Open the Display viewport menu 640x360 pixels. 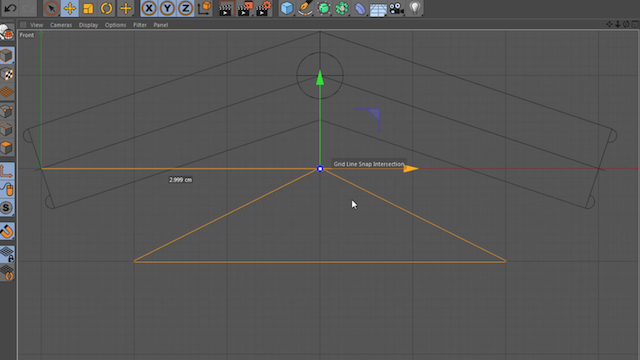[x=88, y=25]
